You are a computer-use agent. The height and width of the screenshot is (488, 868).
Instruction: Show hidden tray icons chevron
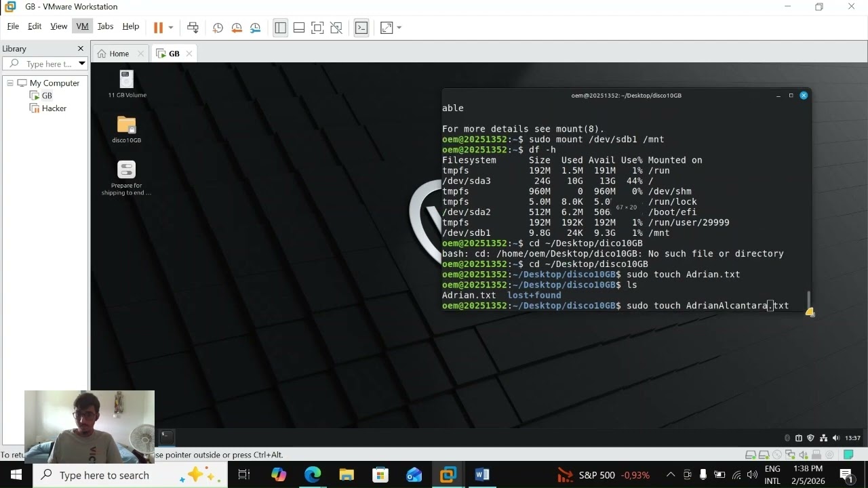[671, 475]
